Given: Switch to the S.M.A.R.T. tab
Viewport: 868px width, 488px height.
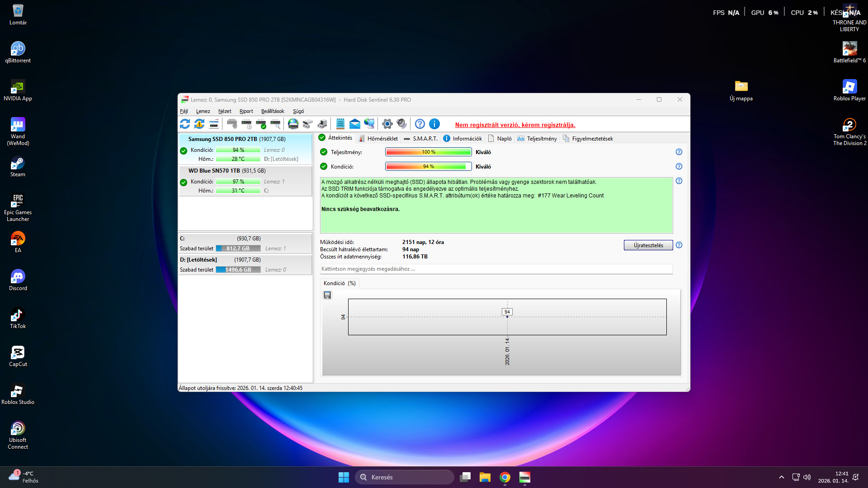Looking at the screenshot, I should 420,139.
